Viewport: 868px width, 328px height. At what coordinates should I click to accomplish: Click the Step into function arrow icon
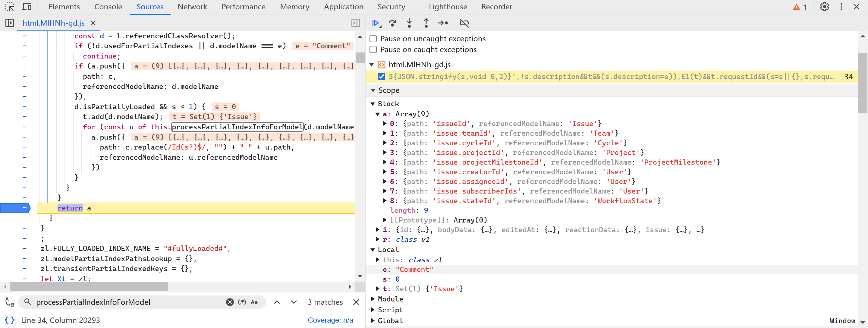(409, 23)
